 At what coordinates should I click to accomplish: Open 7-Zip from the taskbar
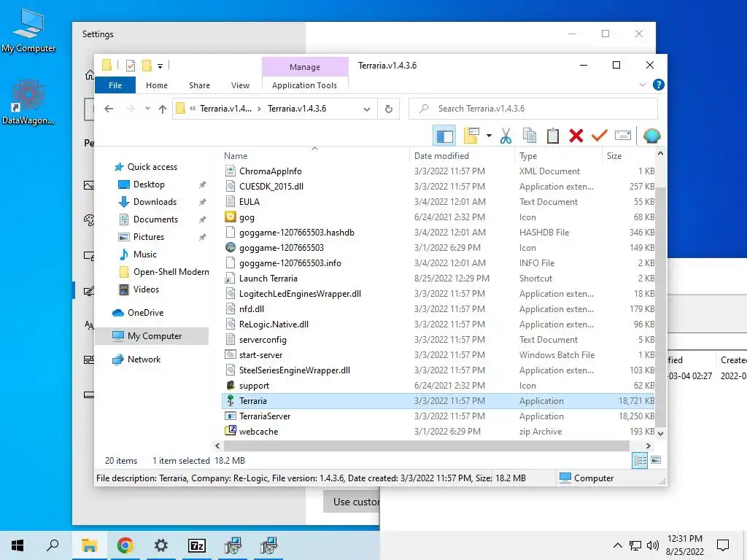click(197, 545)
